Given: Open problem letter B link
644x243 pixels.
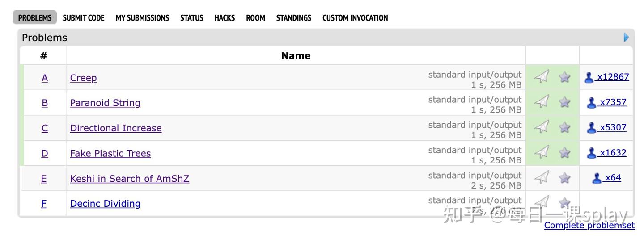Looking at the screenshot, I should click(45, 103).
